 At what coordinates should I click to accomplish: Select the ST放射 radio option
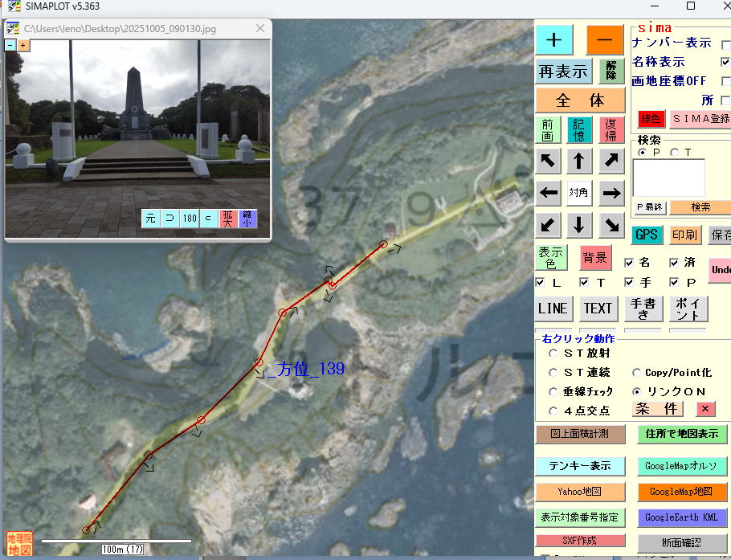point(553,353)
